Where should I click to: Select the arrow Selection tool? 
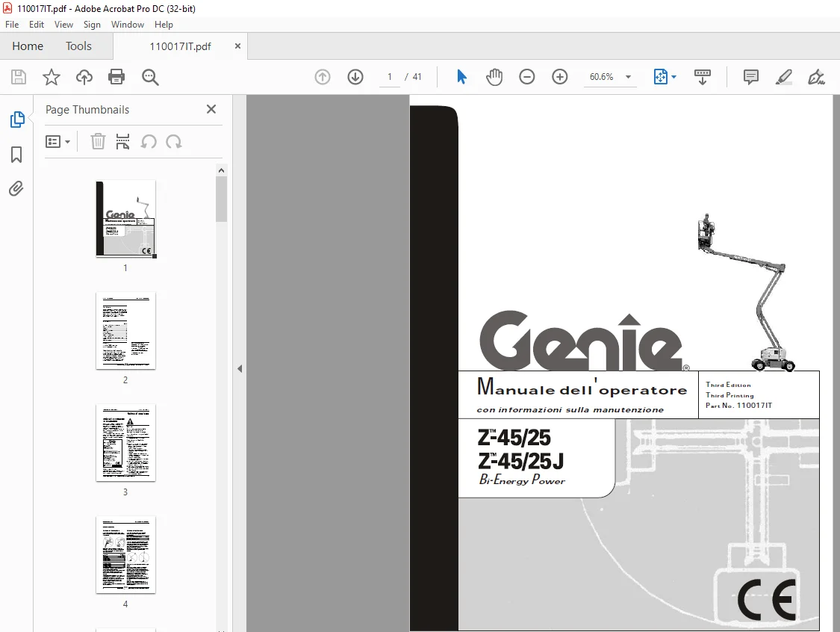pos(461,77)
